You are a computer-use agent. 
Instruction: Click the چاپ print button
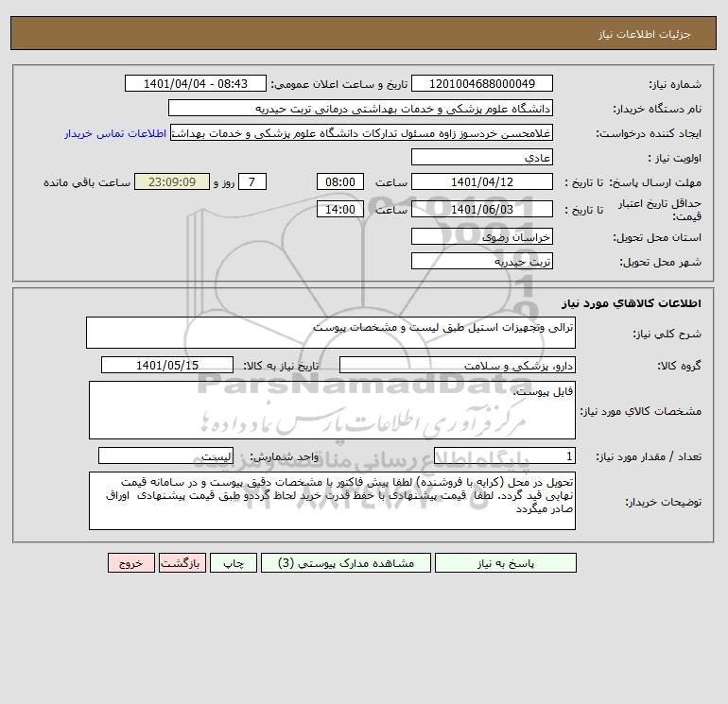(x=234, y=563)
